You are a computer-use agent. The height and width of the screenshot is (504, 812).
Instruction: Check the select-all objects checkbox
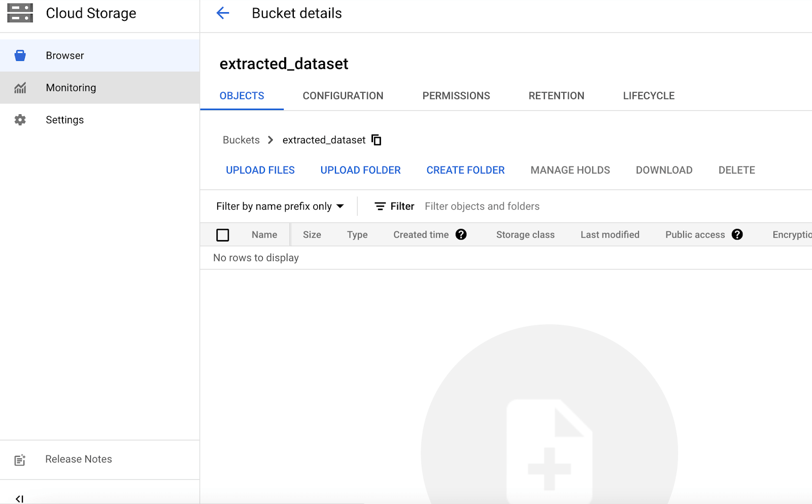click(223, 234)
